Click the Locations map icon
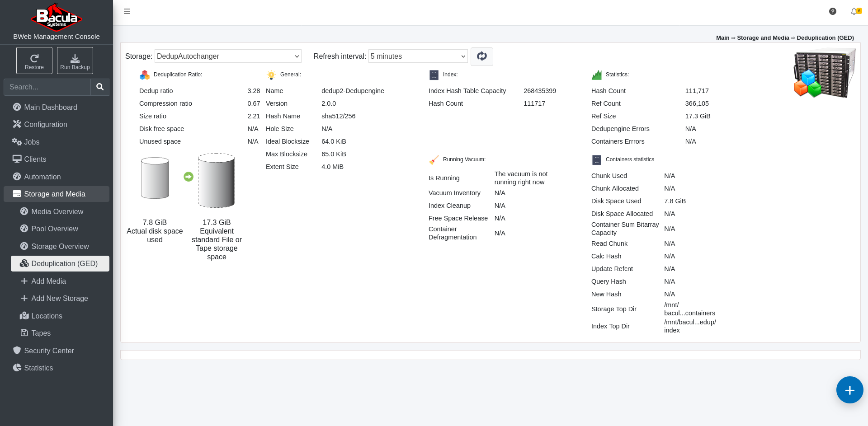Viewport: 868px width, 426px height. click(x=24, y=315)
